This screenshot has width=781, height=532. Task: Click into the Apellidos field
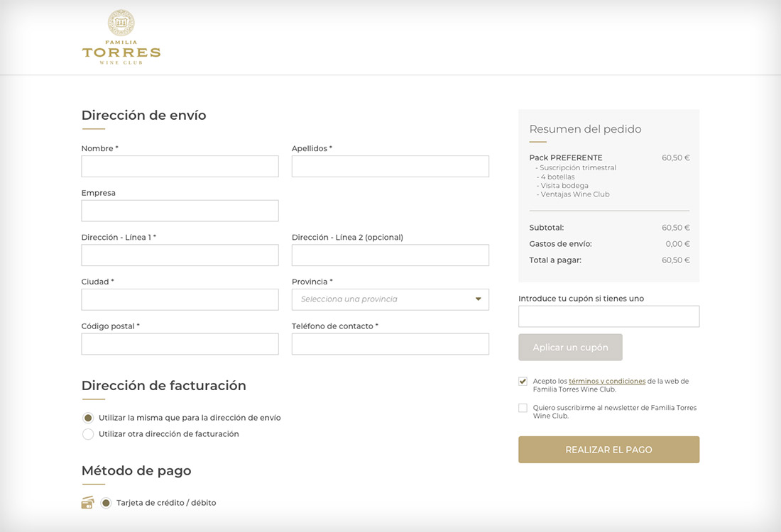pyautogui.click(x=390, y=167)
